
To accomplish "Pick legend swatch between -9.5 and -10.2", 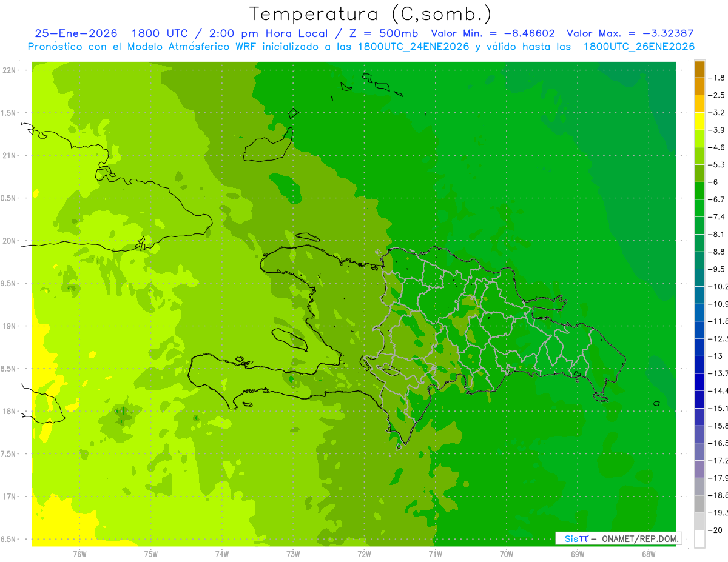I will point(699,278).
